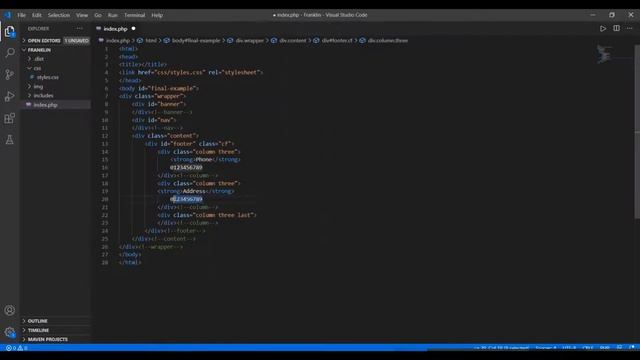Expand the .dist folder
Viewport: 640px width, 360px height.
(x=39, y=59)
